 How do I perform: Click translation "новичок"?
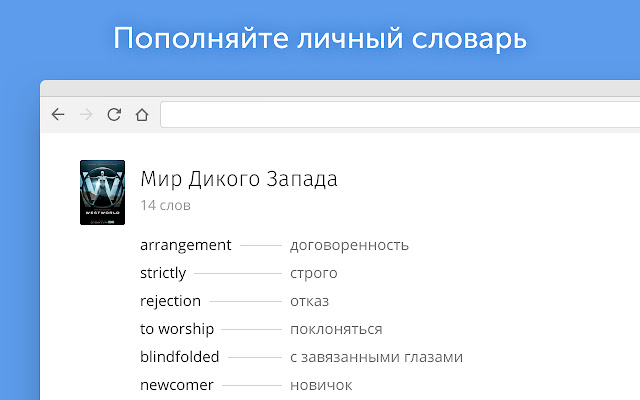point(321,385)
